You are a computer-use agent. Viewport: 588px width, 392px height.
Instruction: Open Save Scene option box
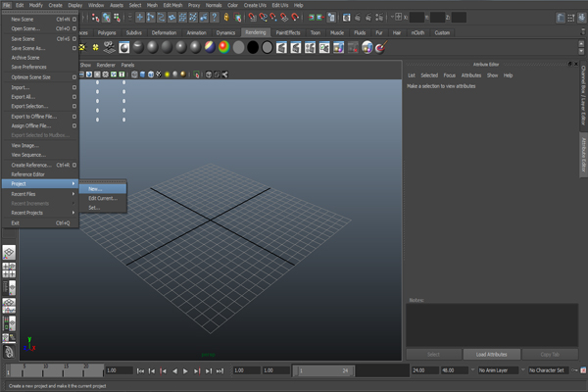coord(74,38)
